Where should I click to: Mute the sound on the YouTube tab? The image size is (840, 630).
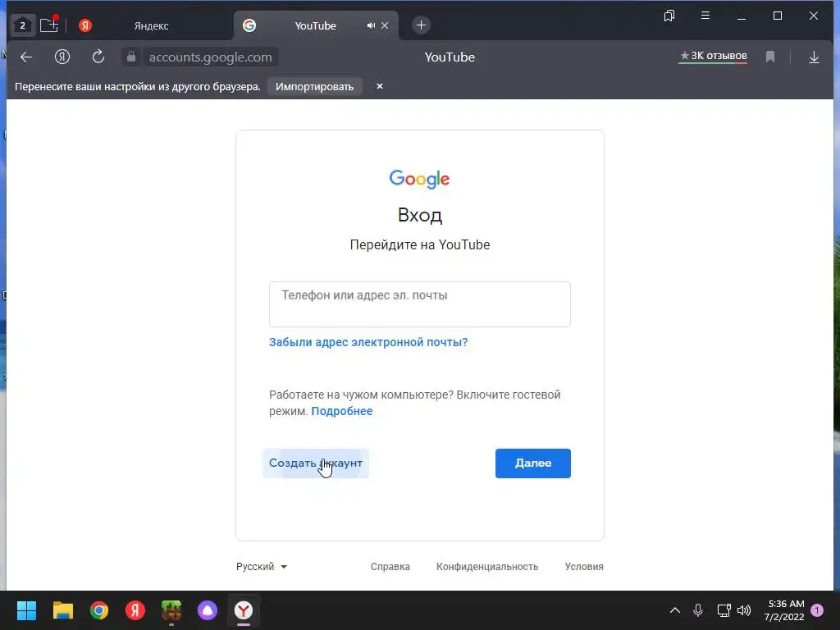[x=371, y=25]
